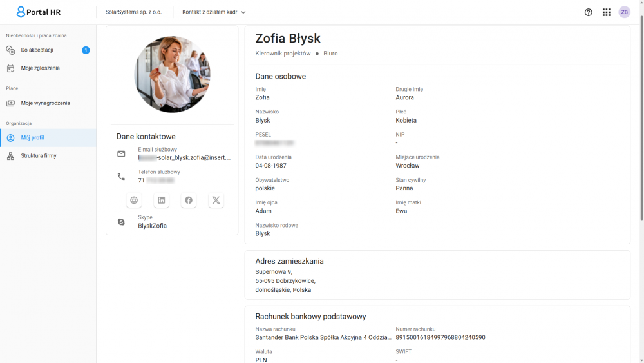This screenshot has height=363, width=644.
Task: Click the website globe icon
Action: point(134,201)
